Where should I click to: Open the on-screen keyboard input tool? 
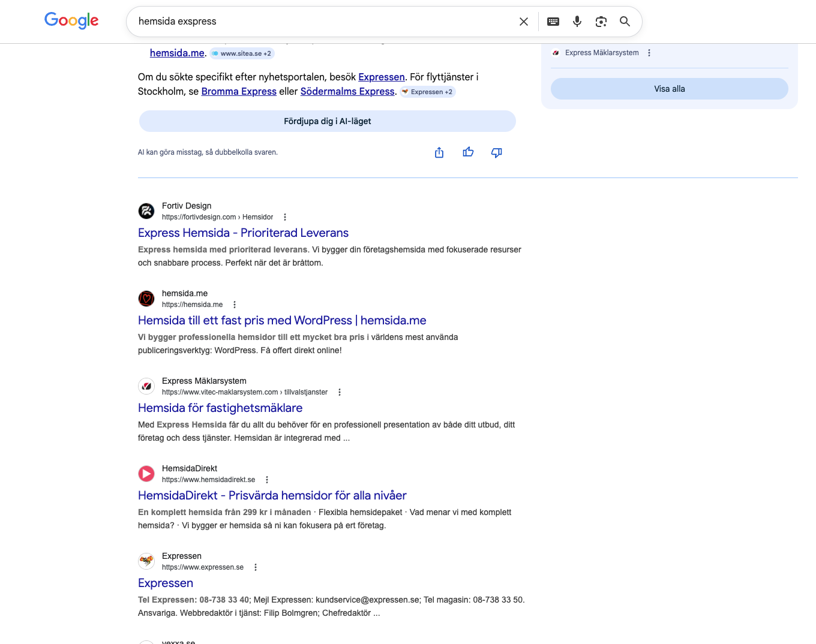553,22
